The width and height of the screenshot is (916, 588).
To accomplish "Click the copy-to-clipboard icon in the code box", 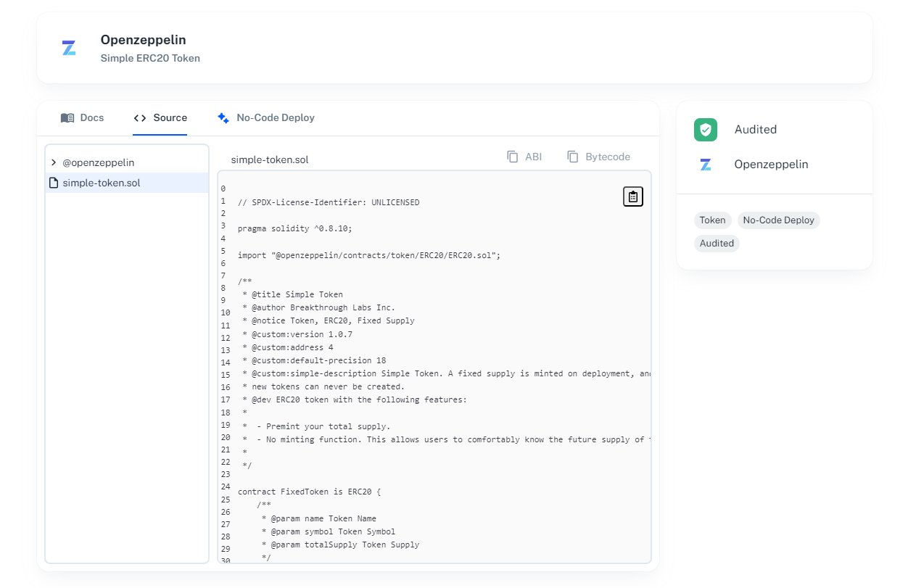I will [633, 196].
